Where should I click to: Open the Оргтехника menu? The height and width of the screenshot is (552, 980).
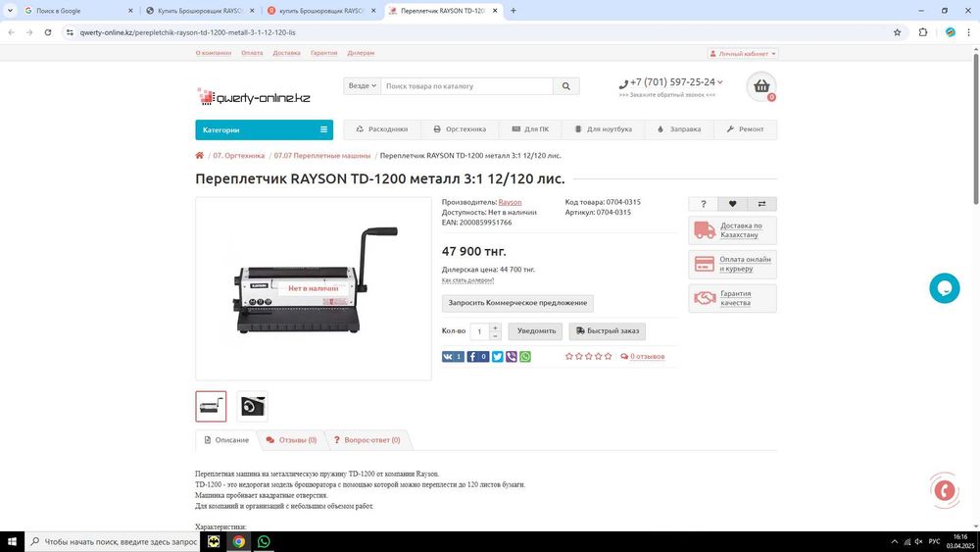point(460,129)
